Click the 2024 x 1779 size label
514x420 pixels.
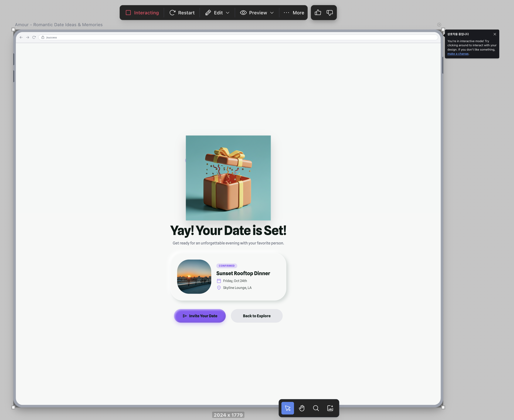(228, 415)
